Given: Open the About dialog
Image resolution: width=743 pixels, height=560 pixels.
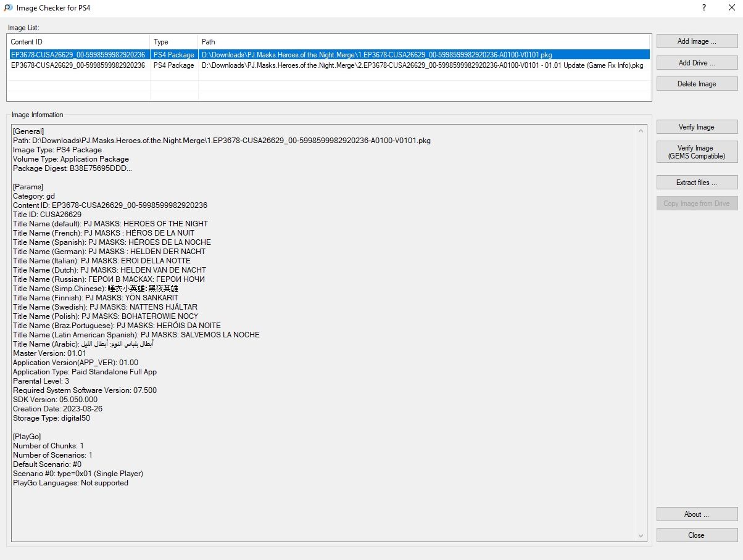Looking at the screenshot, I should pos(697,514).
